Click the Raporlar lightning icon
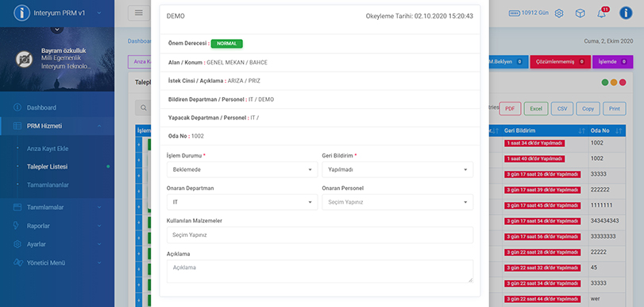 (x=17, y=226)
